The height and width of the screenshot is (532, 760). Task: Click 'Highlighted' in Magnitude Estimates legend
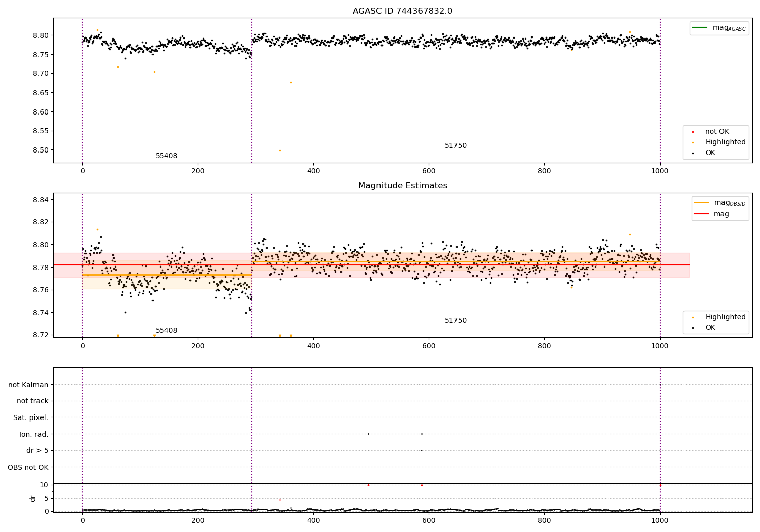pos(726,317)
